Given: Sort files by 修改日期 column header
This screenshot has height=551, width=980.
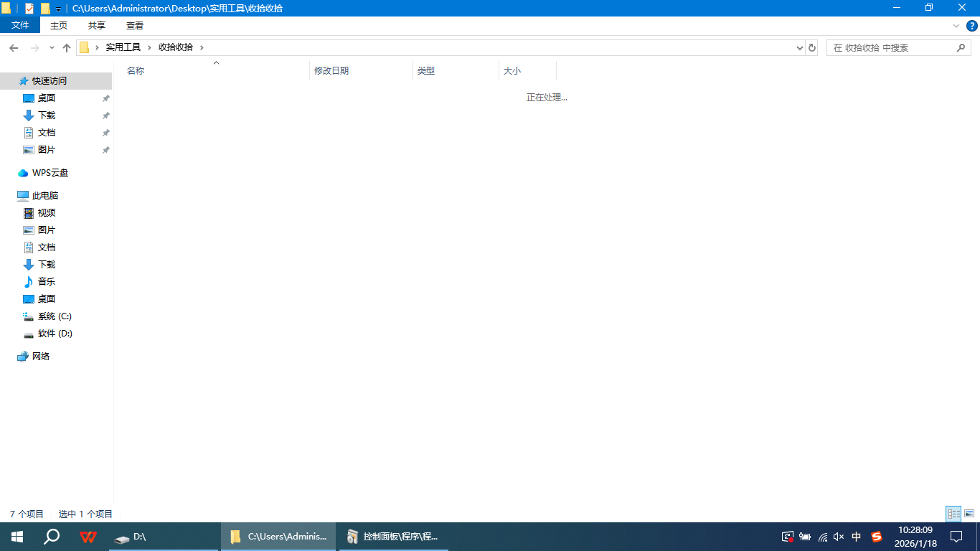Looking at the screenshot, I should [x=331, y=71].
